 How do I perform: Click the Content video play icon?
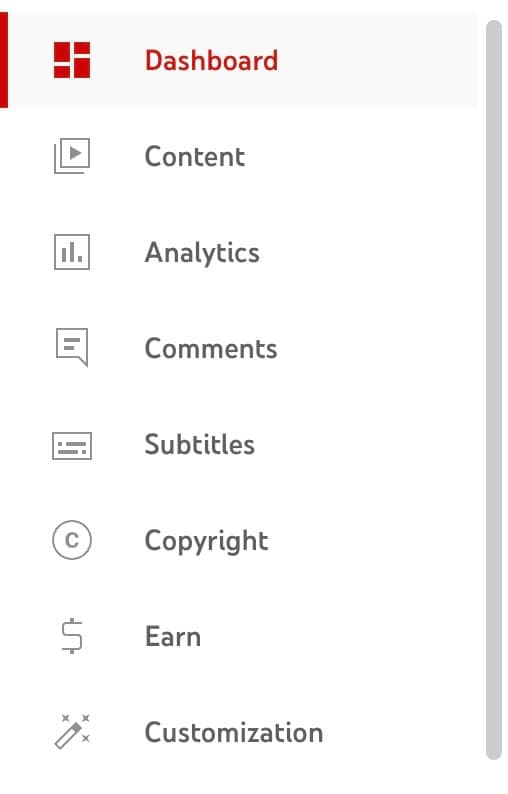coord(72,155)
